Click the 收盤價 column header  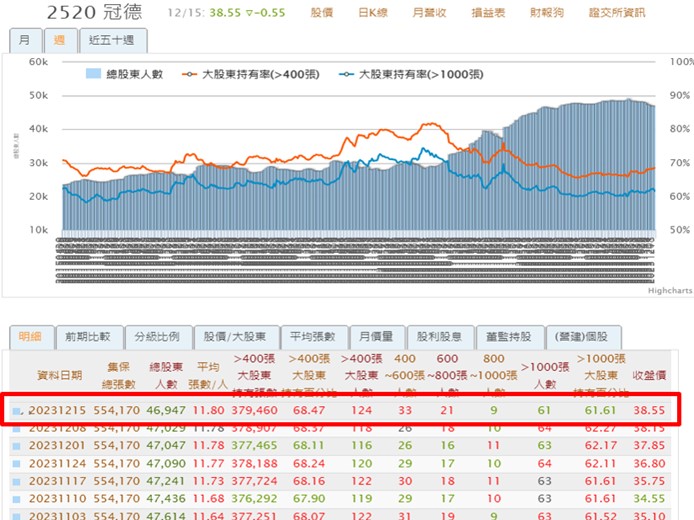(x=649, y=376)
